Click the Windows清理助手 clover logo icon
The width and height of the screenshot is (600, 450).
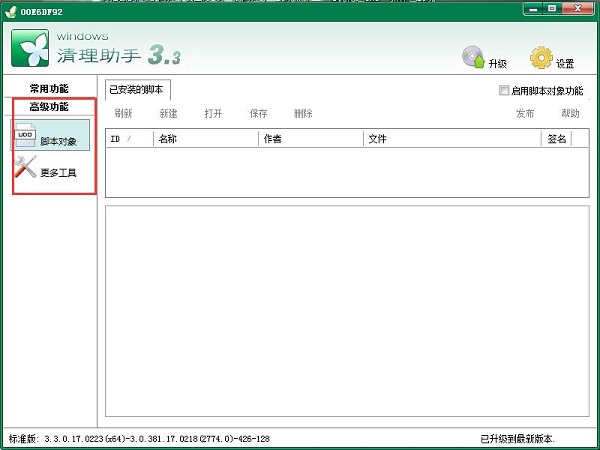[x=30, y=48]
